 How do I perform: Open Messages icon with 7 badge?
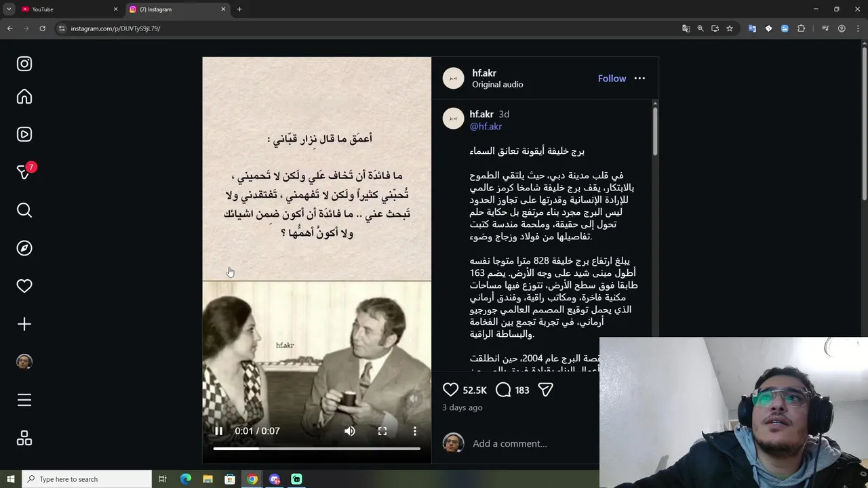point(24,172)
